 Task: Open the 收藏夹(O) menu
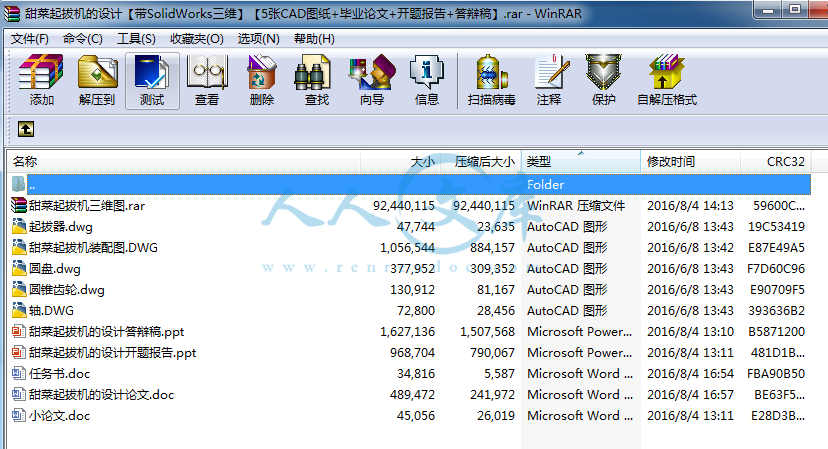(196, 39)
